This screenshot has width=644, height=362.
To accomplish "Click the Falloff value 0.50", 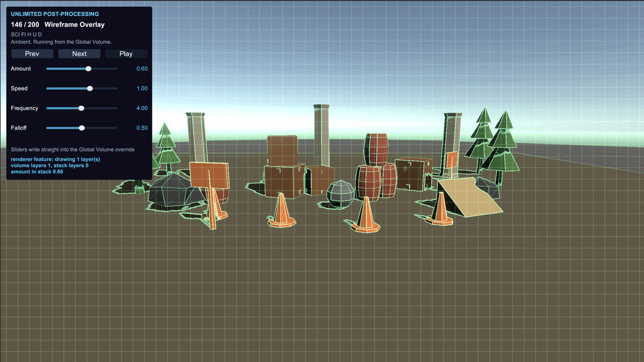I will [142, 128].
